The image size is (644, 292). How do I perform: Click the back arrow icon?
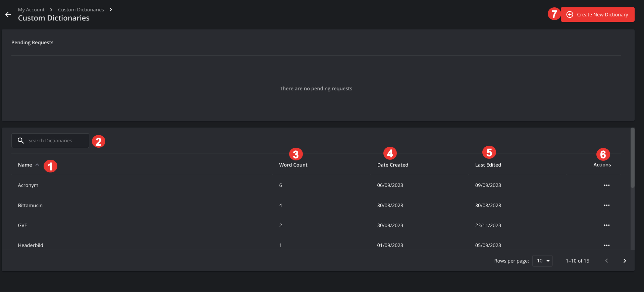(8, 15)
